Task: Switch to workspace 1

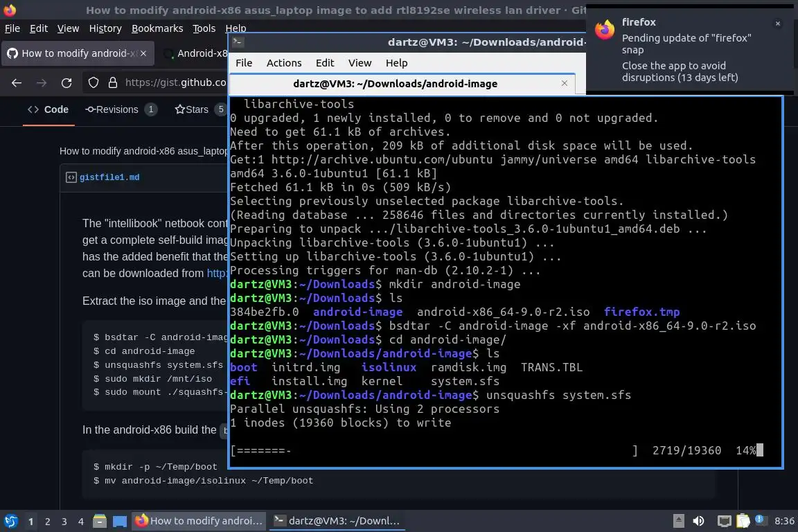Action: tap(31, 522)
